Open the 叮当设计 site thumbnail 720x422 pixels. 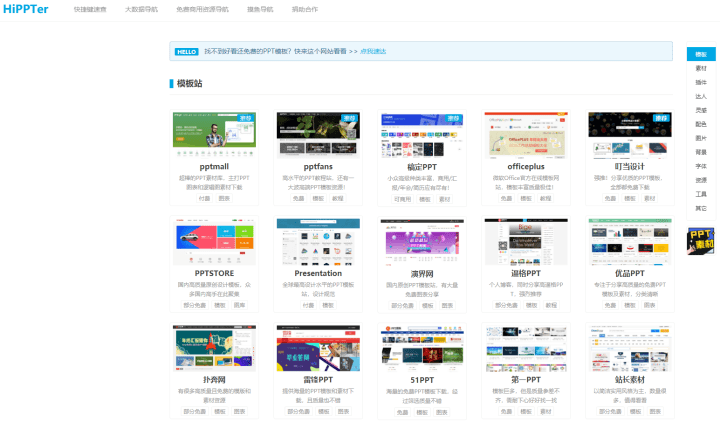coord(630,135)
